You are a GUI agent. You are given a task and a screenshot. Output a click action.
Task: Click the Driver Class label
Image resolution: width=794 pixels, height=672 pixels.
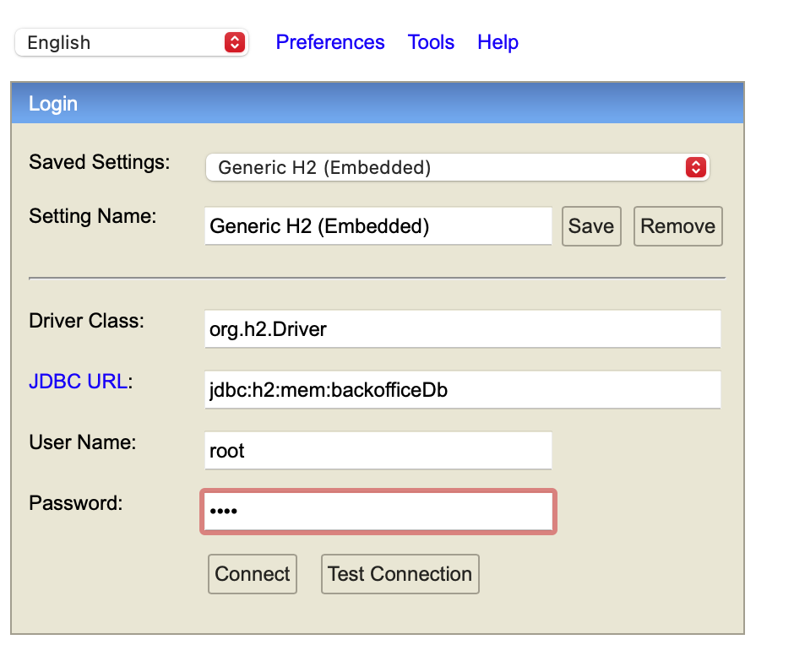click(87, 321)
